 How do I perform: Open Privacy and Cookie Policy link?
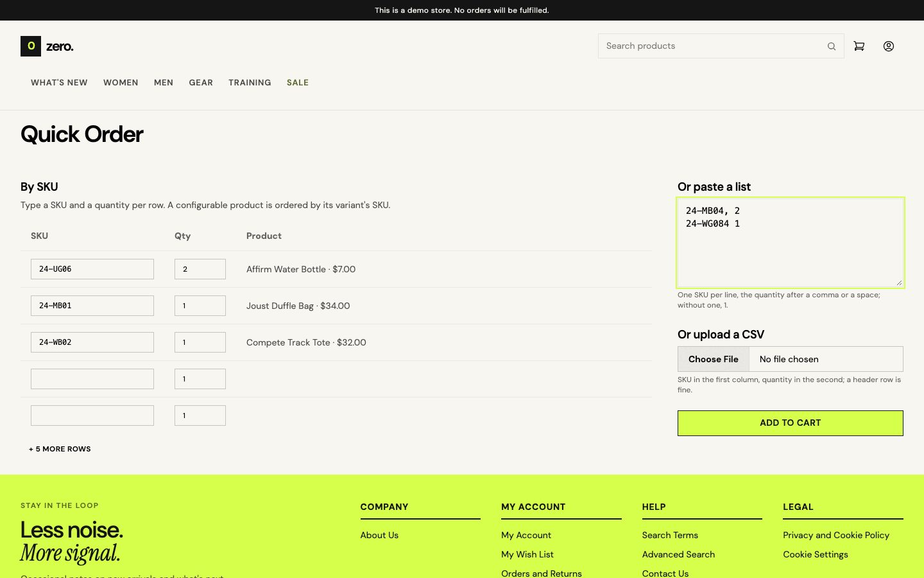pyautogui.click(x=836, y=535)
